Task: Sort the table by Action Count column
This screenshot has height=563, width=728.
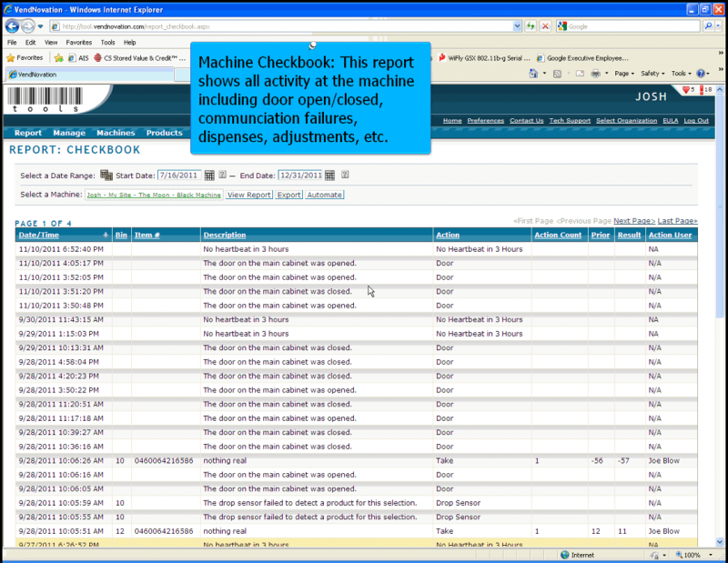Action: coord(558,235)
